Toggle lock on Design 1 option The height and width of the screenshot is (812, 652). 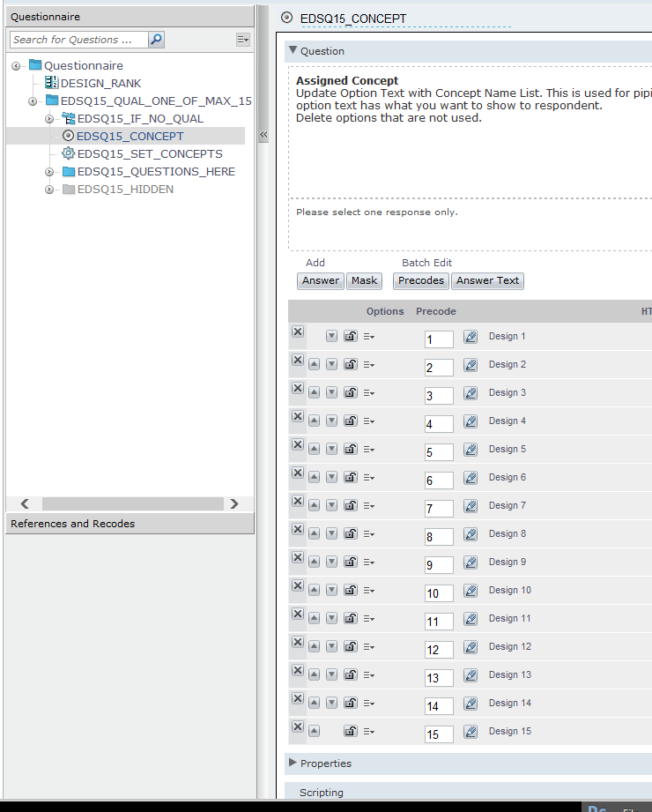pos(351,336)
